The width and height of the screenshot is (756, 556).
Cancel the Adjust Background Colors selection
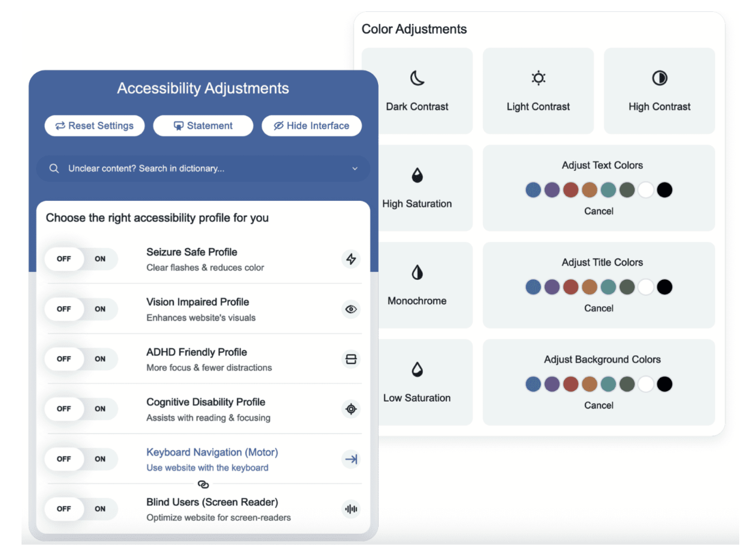pyautogui.click(x=599, y=405)
